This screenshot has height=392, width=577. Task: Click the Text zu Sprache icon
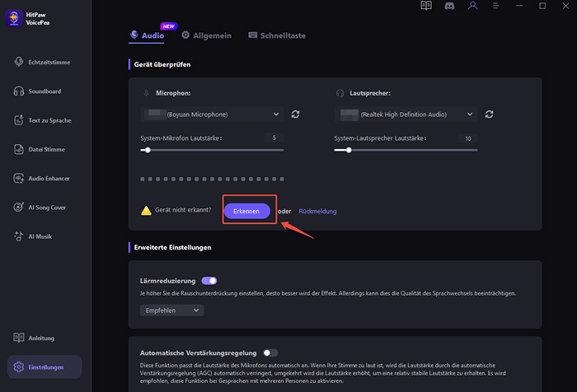(19, 120)
